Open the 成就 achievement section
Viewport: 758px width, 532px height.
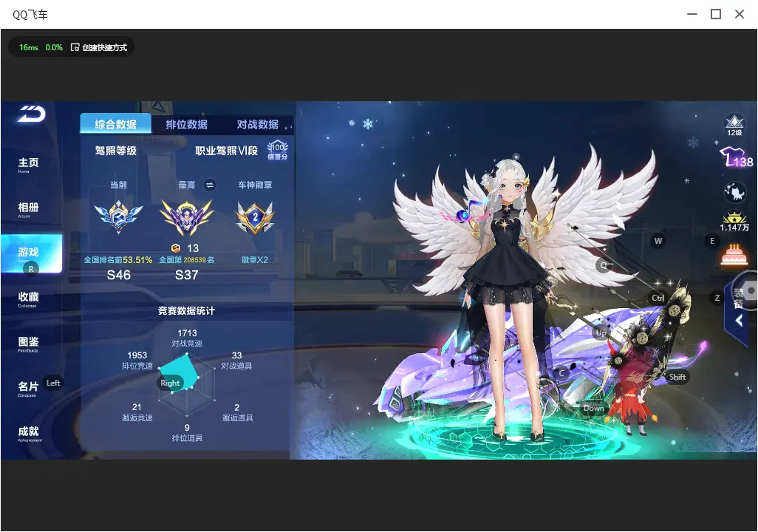[x=29, y=433]
